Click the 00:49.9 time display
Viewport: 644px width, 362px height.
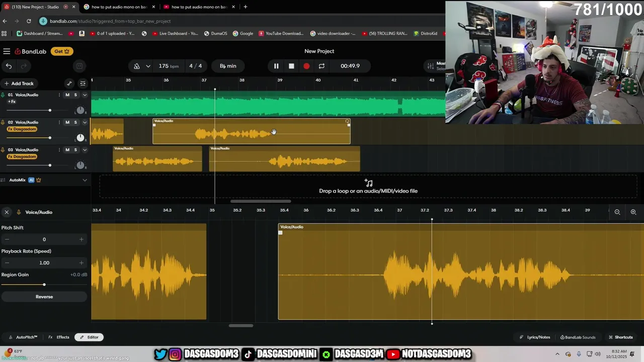coord(350,66)
